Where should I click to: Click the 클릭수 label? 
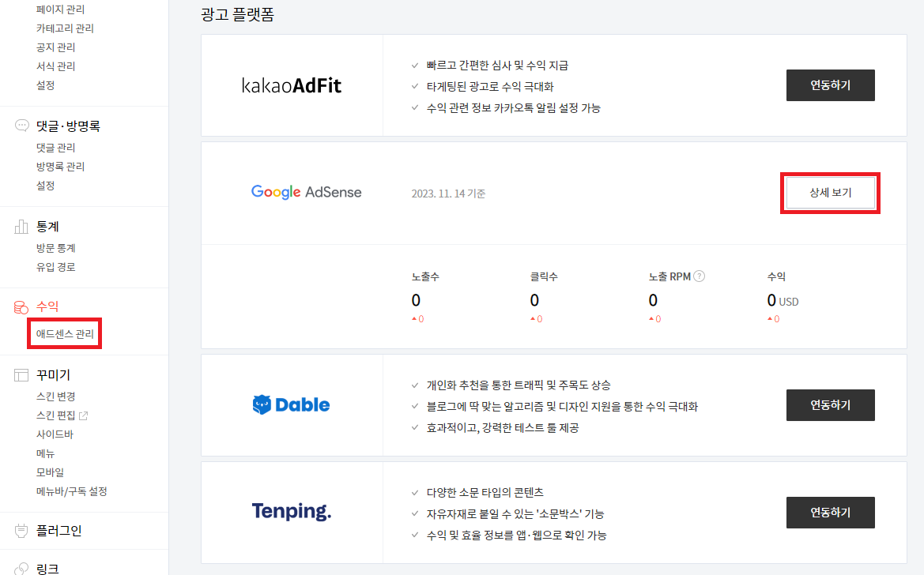pos(544,276)
